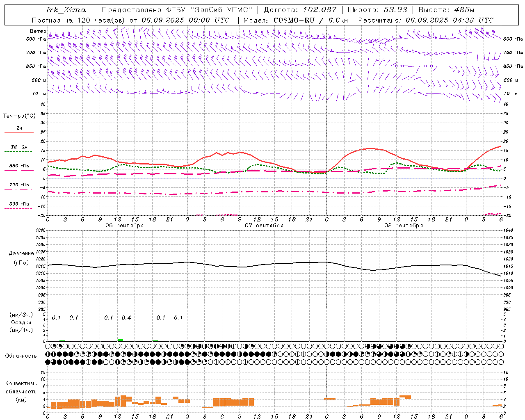Click the green dotted line sample under Td 2м
Screen dimensions: 525x420
pos(18,152)
